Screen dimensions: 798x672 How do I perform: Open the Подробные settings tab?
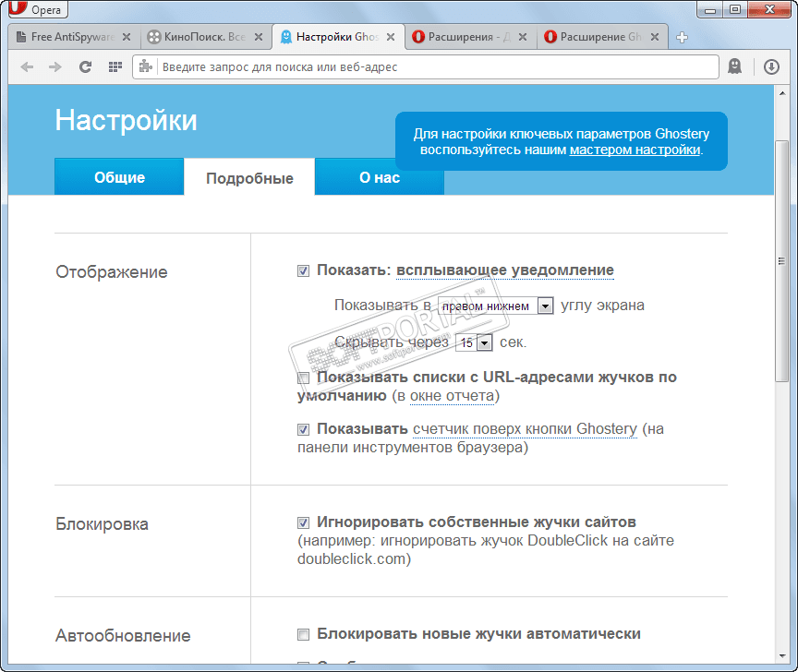[249, 177]
